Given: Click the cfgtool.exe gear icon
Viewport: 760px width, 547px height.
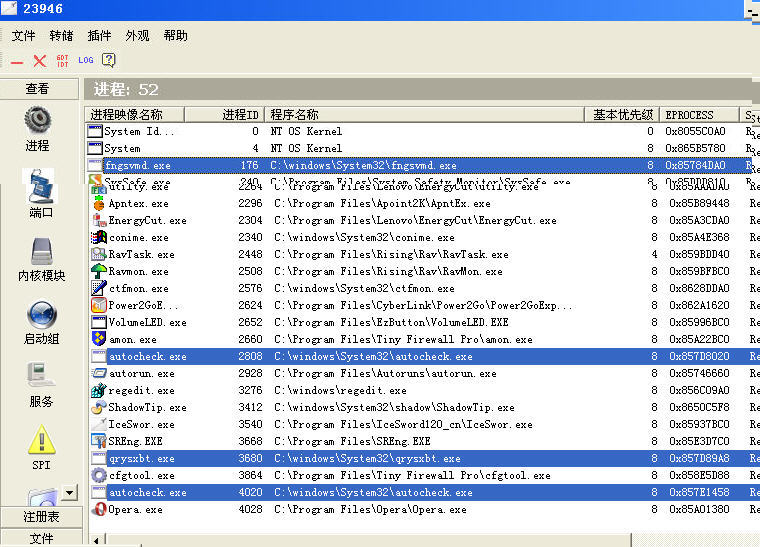Looking at the screenshot, I should tap(98, 475).
